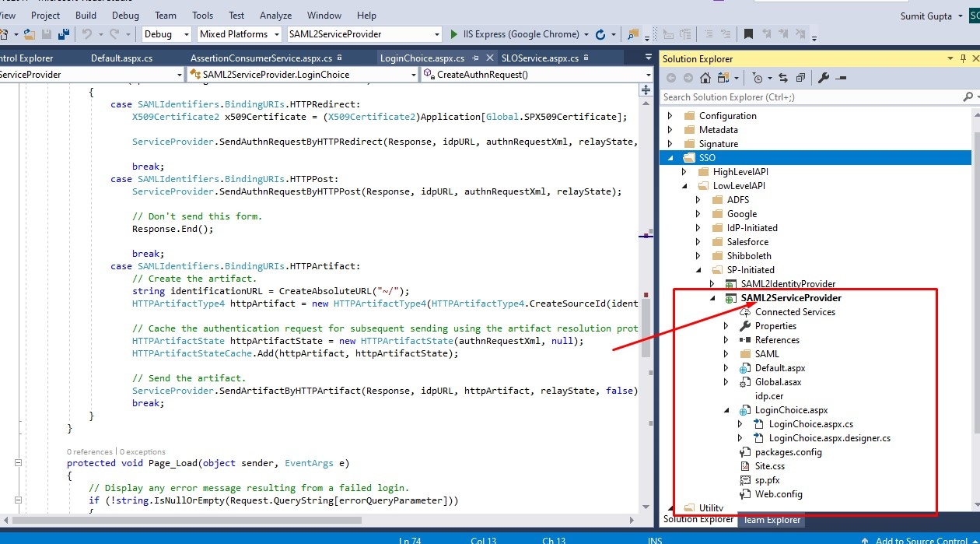Click the Collapse All icon in Solution Explorer
980x544 pixels.
click(x=800, y=78)
